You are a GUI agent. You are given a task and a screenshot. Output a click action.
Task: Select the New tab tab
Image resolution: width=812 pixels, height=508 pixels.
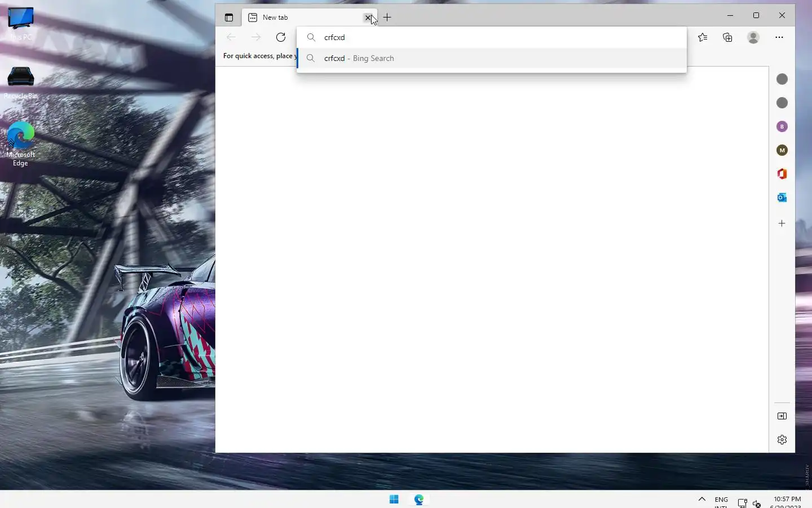pos(310,17)
